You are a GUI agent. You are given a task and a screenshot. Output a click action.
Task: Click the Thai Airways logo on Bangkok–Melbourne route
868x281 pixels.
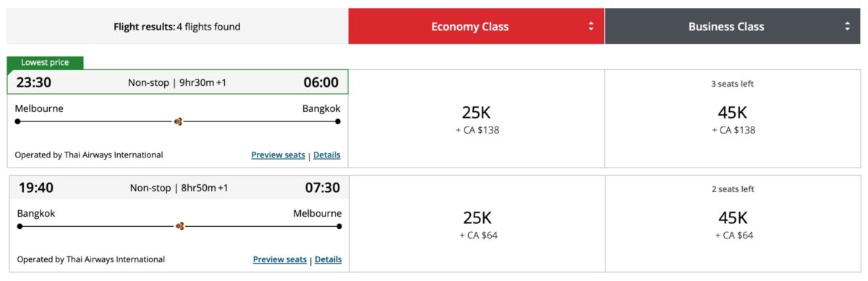pyautogui.click(x=179, y=226)
